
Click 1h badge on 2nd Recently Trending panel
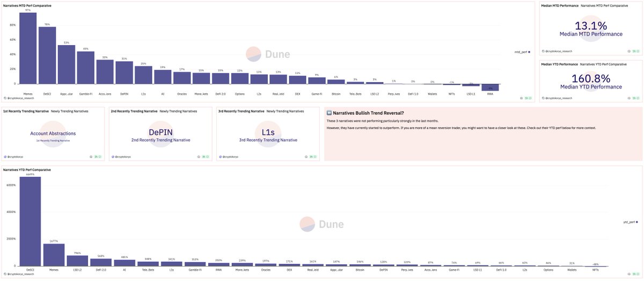(204, 157)
